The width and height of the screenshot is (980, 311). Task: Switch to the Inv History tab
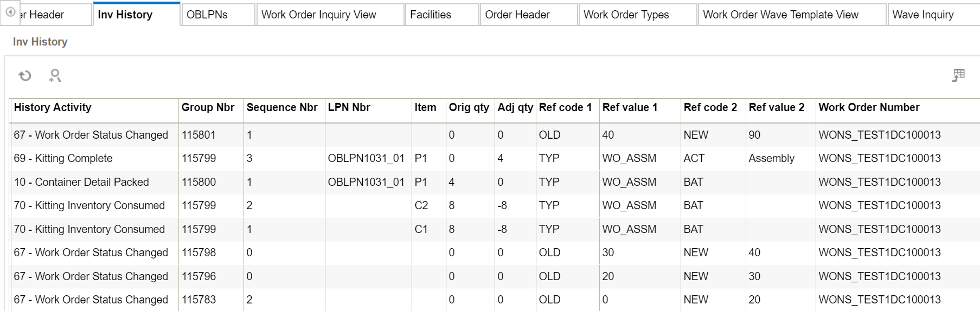click(136, 15)
